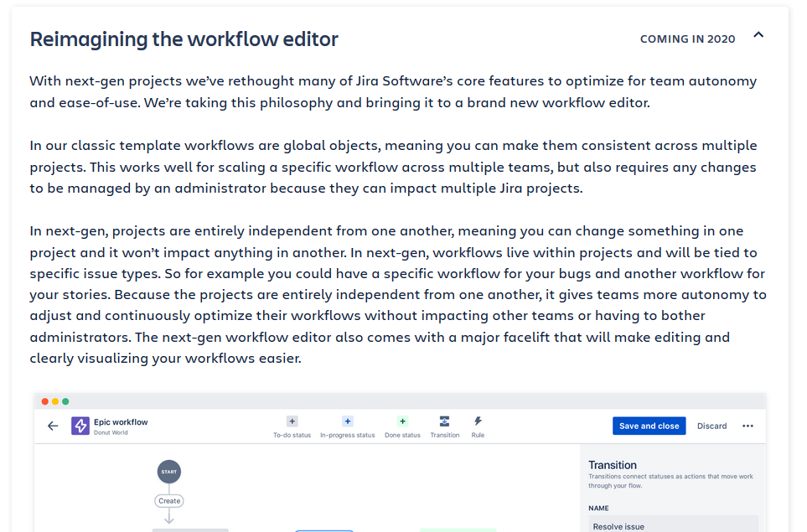Add a Done status
This screenshot has width=807, height=532.
pyautogui.click(x=402, y=421)
